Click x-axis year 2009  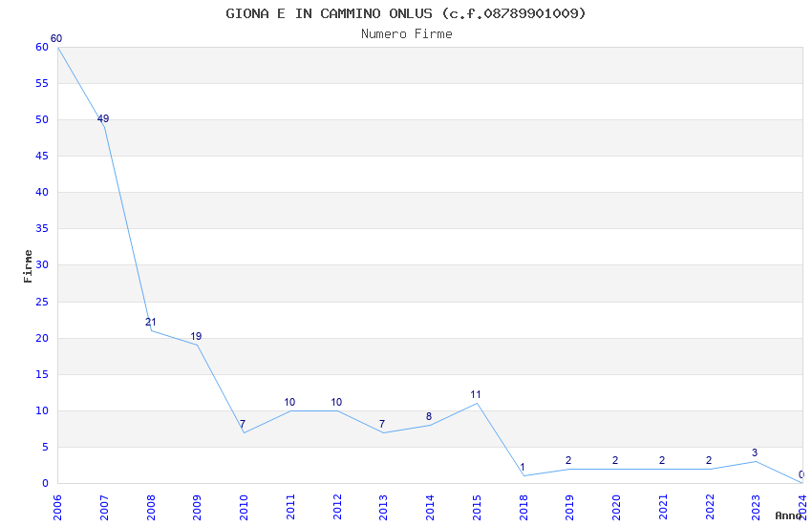coord(198,508)
